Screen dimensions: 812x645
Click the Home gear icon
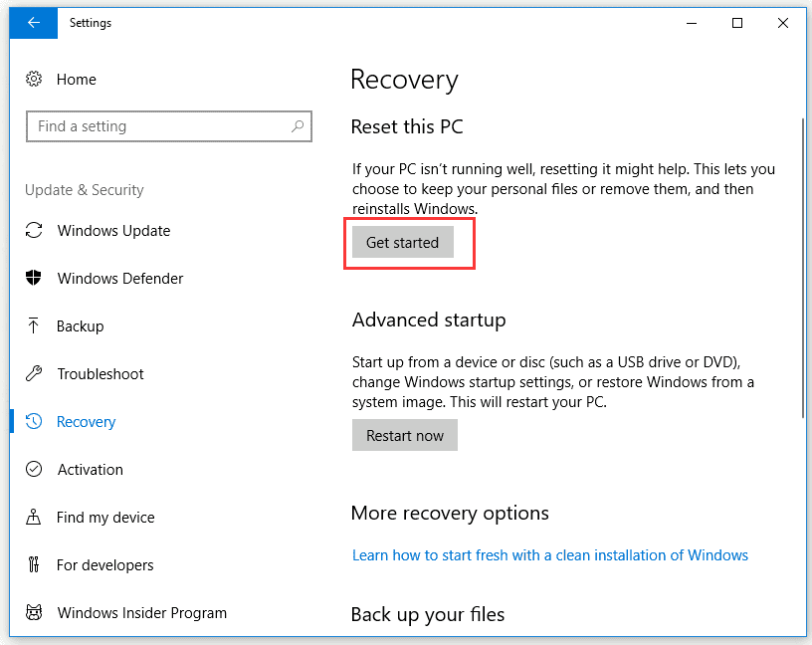34,80
